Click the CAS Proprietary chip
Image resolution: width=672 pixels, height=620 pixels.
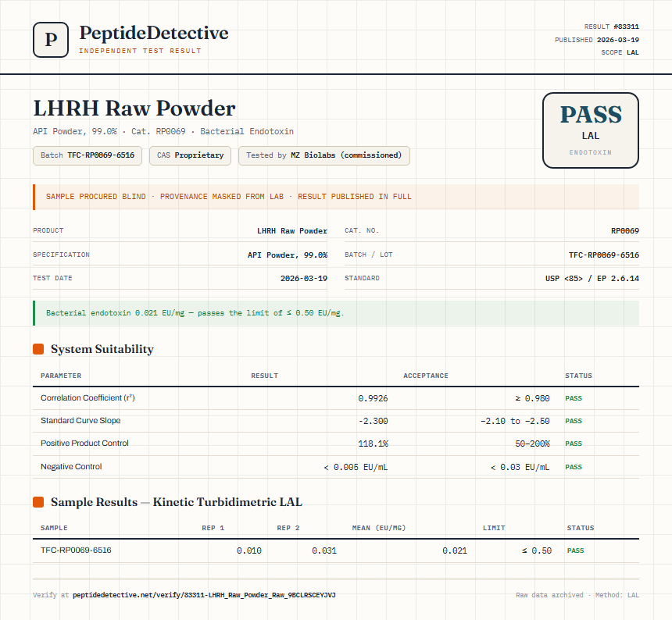pyautogui.click(x=191, y=155)
